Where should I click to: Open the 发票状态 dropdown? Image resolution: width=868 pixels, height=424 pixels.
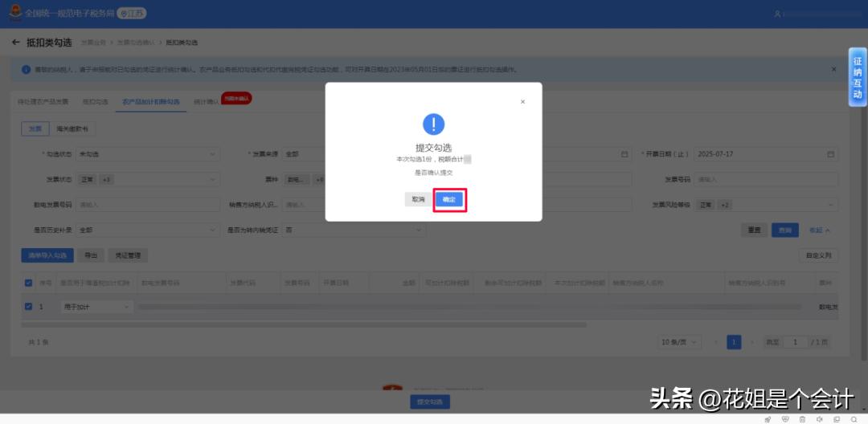[x=149, y=180]
